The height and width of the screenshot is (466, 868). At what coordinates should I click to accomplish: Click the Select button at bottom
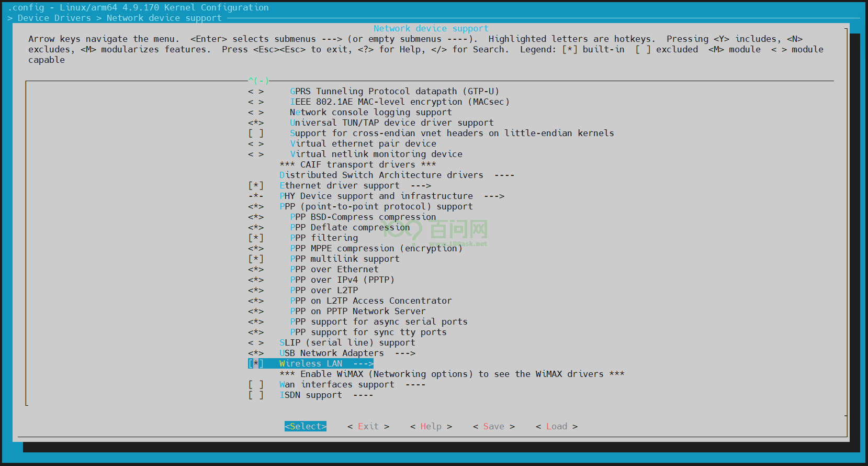pos(306,426)
